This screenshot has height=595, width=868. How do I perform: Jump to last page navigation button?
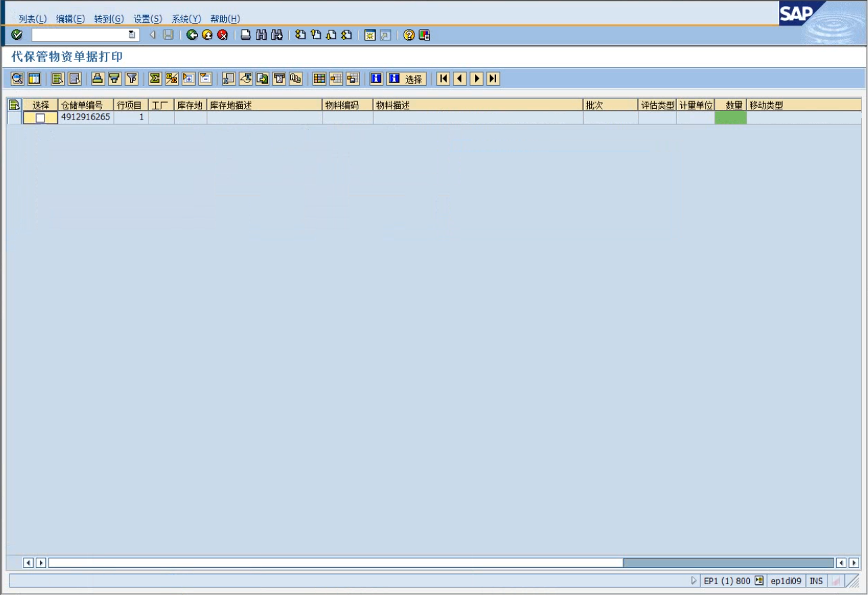click(493, 79)
